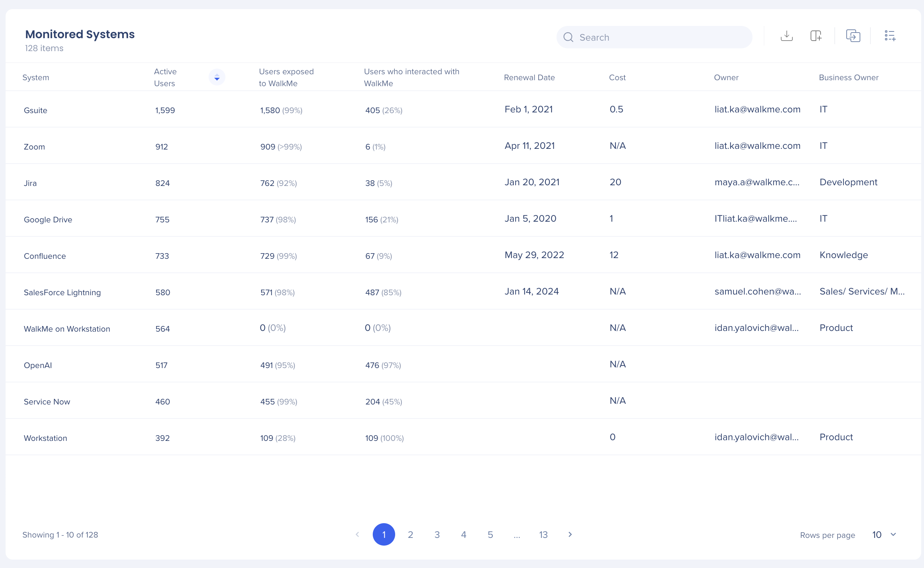Click the copy/share table icon
Image resolution: width=924 pixels, height=568 pixels.
tap(853, 36)
